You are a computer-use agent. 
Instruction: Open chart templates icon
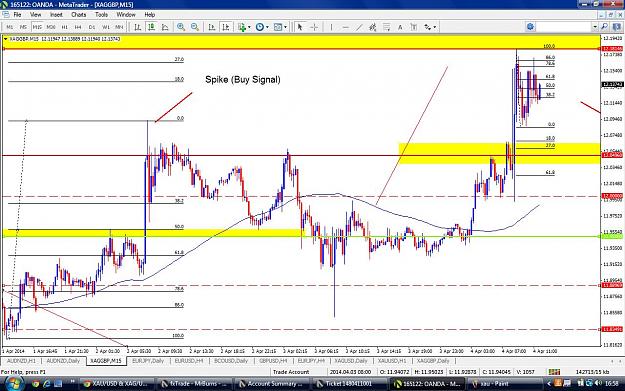coord(278,27)
